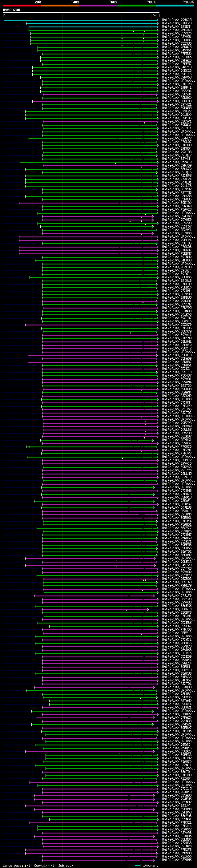Viewport: 197px width, 868px height.
Task: Open hit UniRef100_Q9FLV4
Action: (177, 240)
